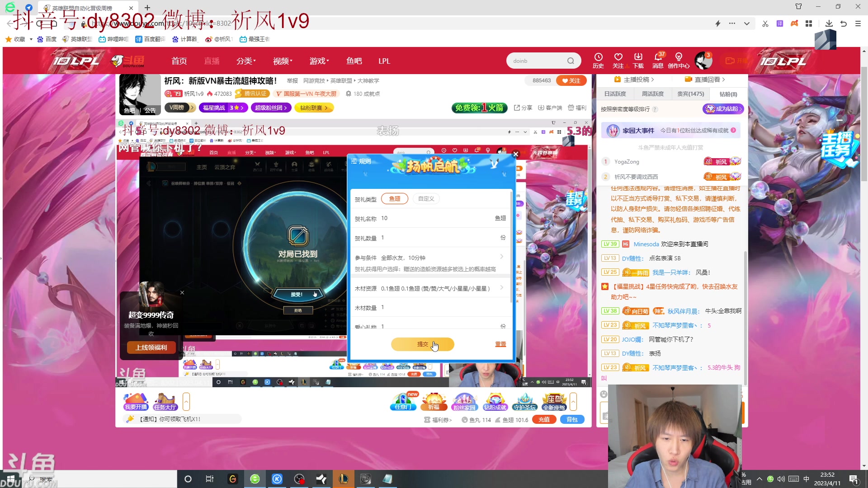Switch to the 贵宾(1475) tab

coord(690,94)
